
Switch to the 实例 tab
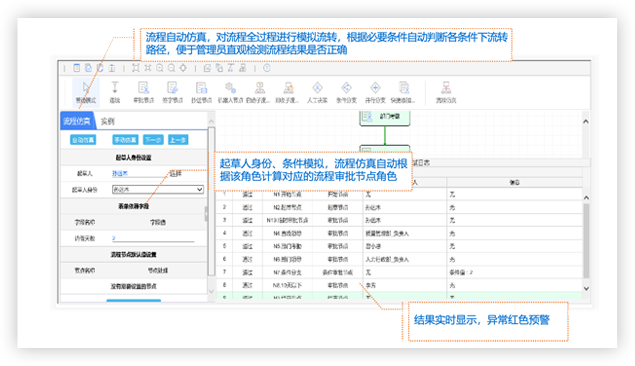point(107,121)
